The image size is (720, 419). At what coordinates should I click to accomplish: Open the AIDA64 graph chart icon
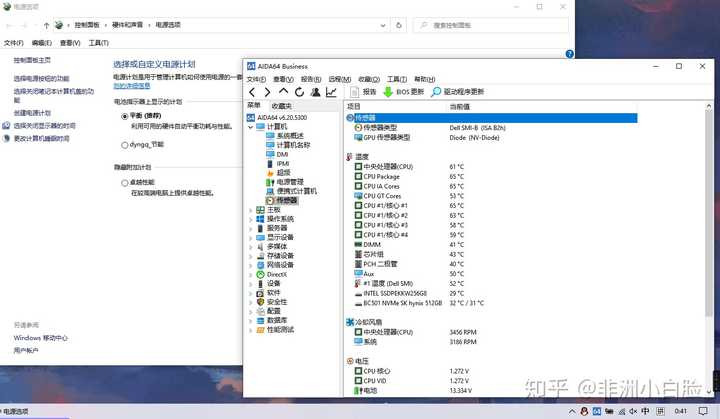point(331,92)
